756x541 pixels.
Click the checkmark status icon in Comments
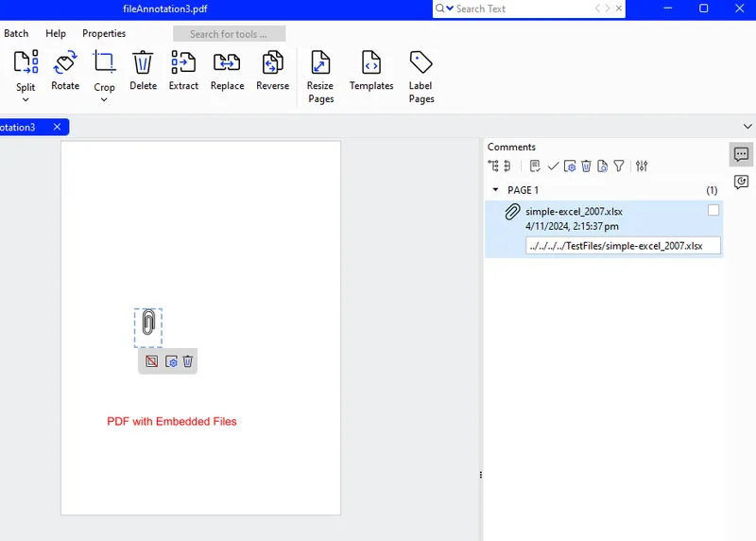click(553, 166)
